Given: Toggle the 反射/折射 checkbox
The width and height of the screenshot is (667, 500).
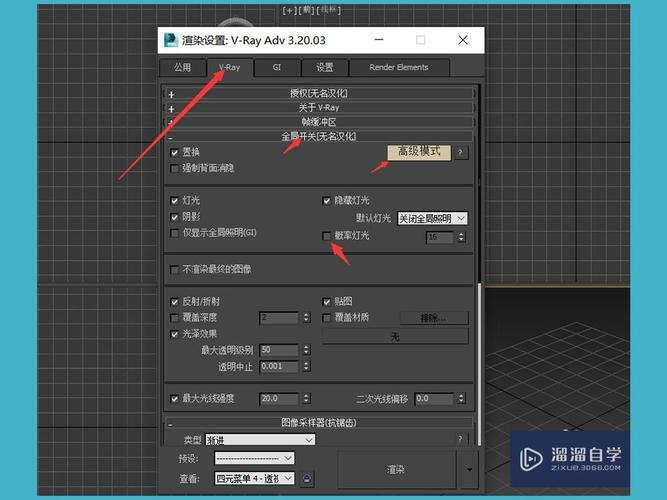Looking at the screenshot, I should click(174, 302).
